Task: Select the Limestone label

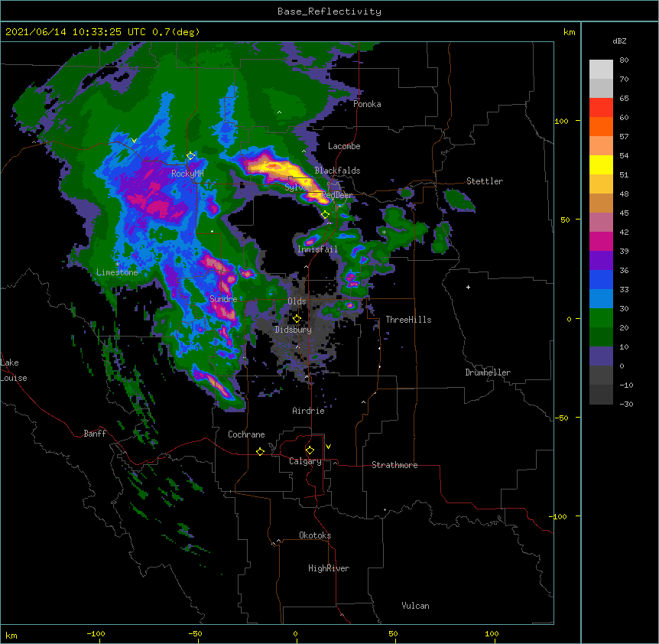Action: 117,272
